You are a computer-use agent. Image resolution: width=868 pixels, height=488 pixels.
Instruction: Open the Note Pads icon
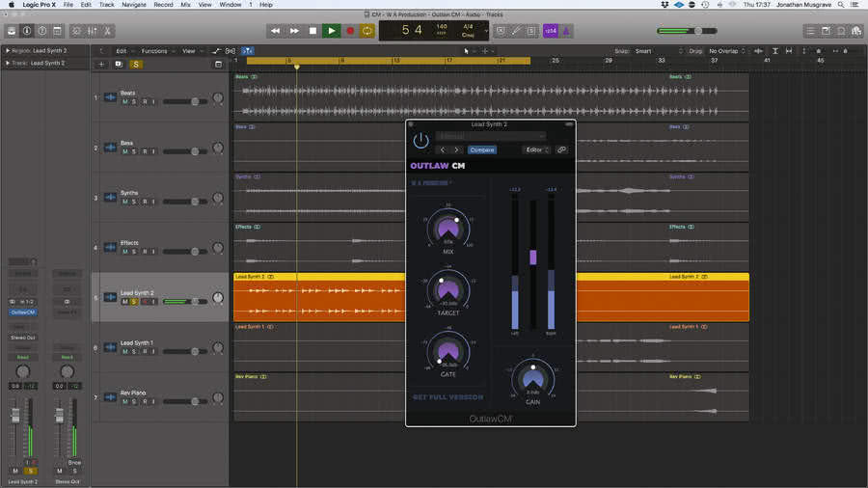(826, 31)
